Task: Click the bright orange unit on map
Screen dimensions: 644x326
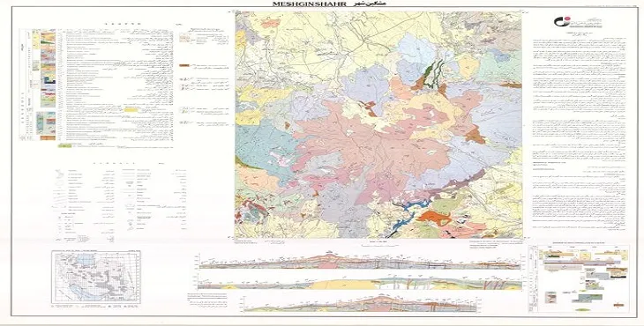Action: pos(434,218)
